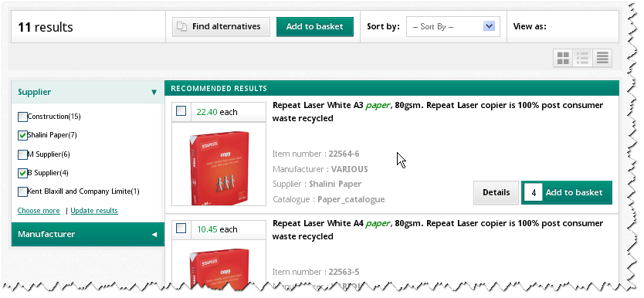The width and height of the screenshot is (644, 298).
Task: Select checkbox for 10.45 each A4 paper
Action: (181, 229)
